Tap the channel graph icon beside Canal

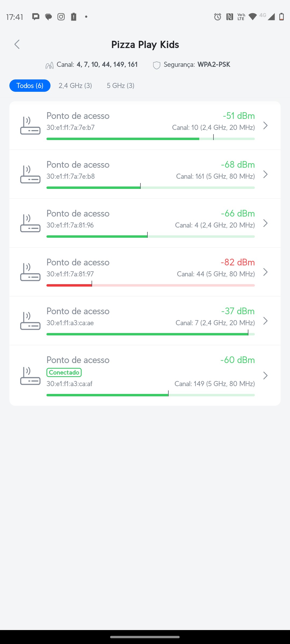[x=49, y=65]
